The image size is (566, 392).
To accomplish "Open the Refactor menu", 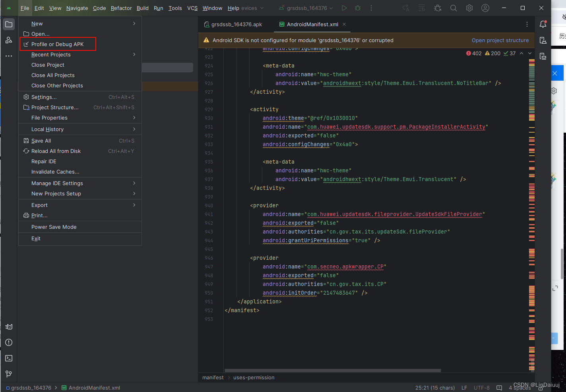I will [x=121, y=8].
